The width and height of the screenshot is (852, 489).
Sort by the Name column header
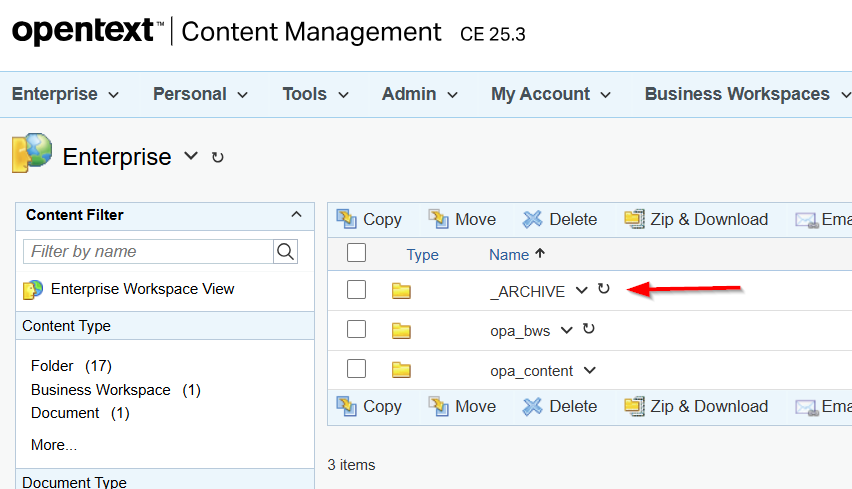(x=509, y=255)
